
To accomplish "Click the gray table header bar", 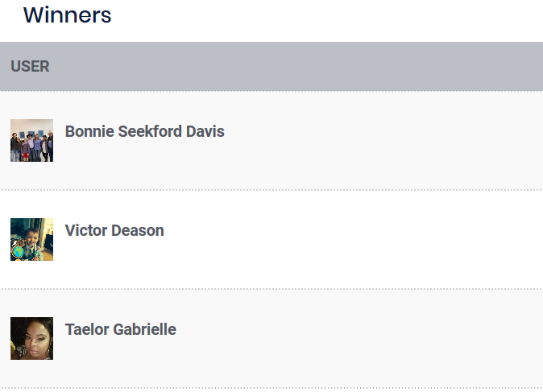I will pyautogui.click(x=271, y=67).
